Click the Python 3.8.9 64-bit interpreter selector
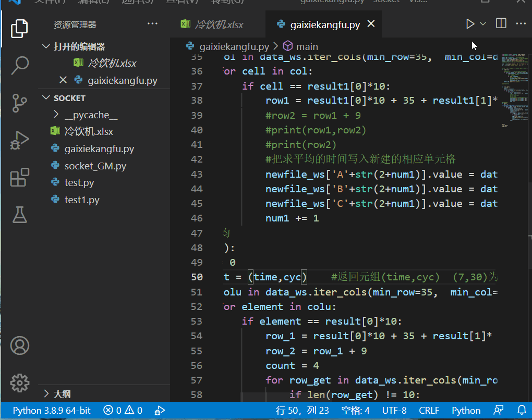Image resolution: width=532 pixels, height=420 pixels. [51, 410]
